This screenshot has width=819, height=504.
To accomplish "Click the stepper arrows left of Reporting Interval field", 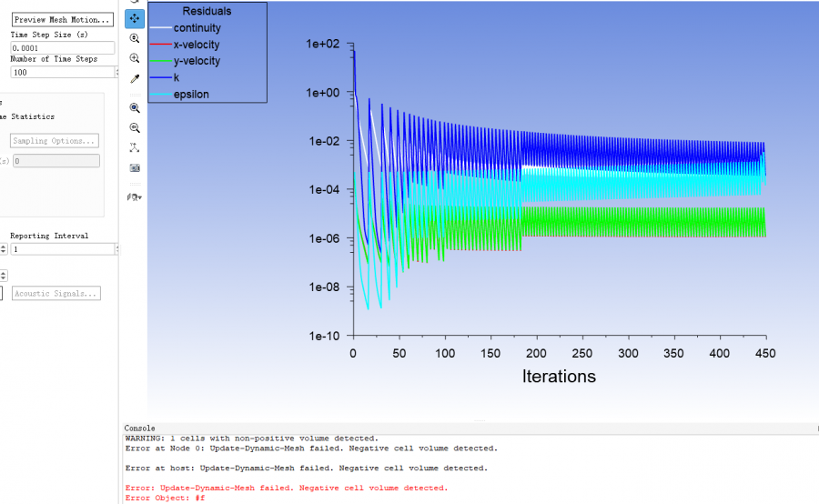I will pyautogui.click(x=4, y=249).
